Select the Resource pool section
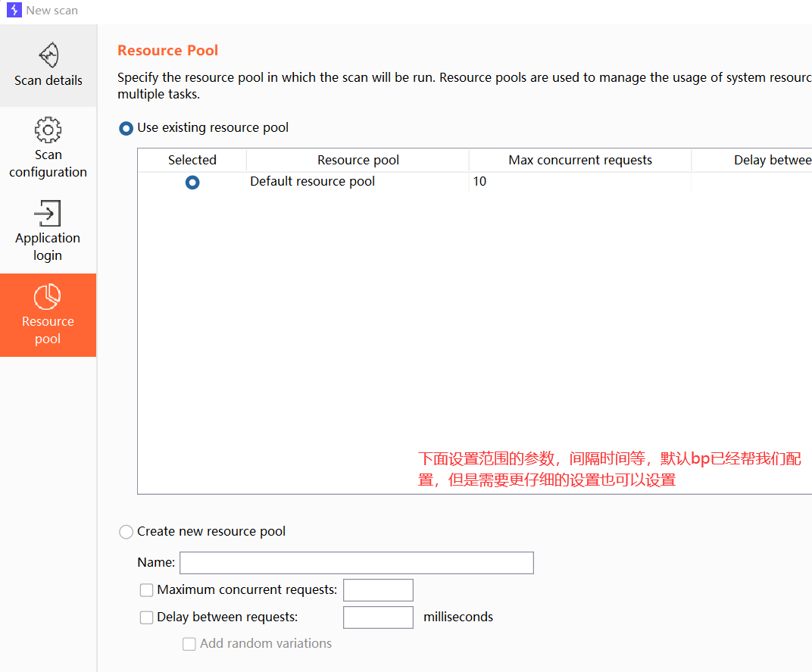The width and height of the screenshot is (812, 672). (48, 315)
